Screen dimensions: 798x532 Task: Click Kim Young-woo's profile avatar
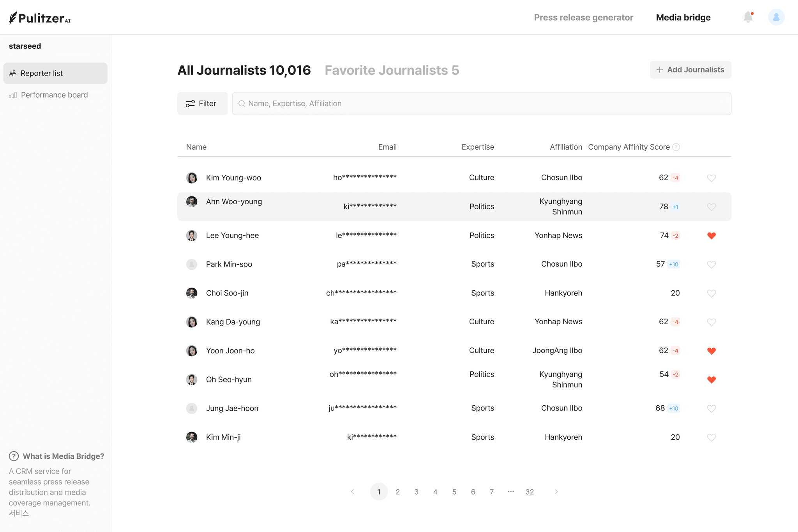[191, 178]
